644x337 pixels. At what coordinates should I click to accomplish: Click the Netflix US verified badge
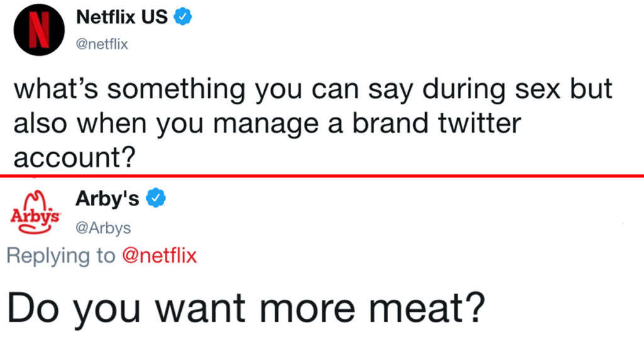click(x=183, y=17)
